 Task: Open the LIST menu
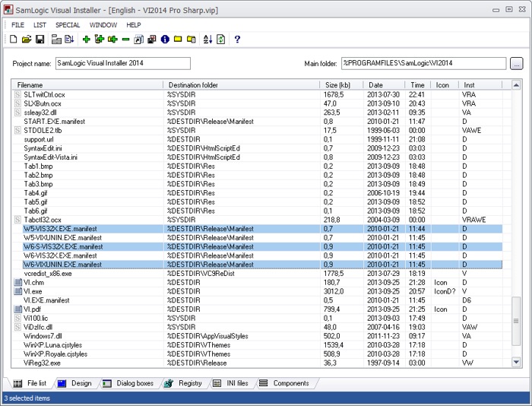(40, 25)
